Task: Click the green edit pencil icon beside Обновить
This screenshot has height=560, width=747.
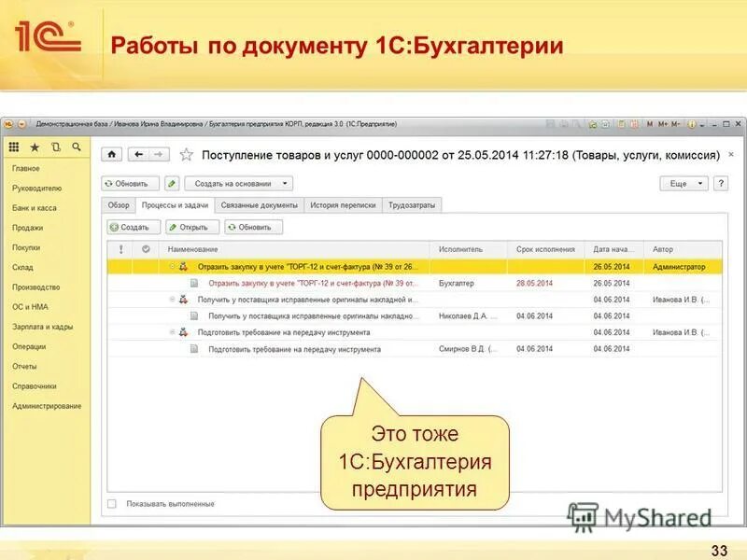Action: [172, 184]
